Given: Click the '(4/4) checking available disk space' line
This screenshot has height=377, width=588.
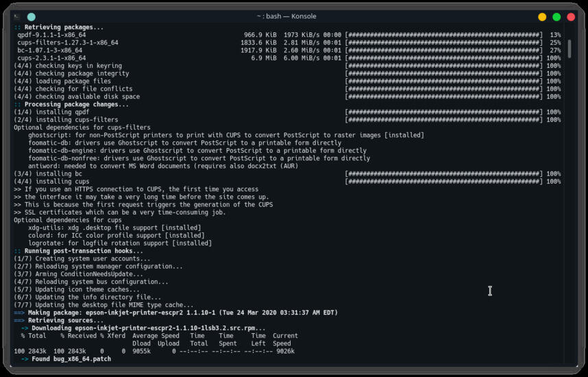Looking at the screenshot, I should (x=77, y=97).
